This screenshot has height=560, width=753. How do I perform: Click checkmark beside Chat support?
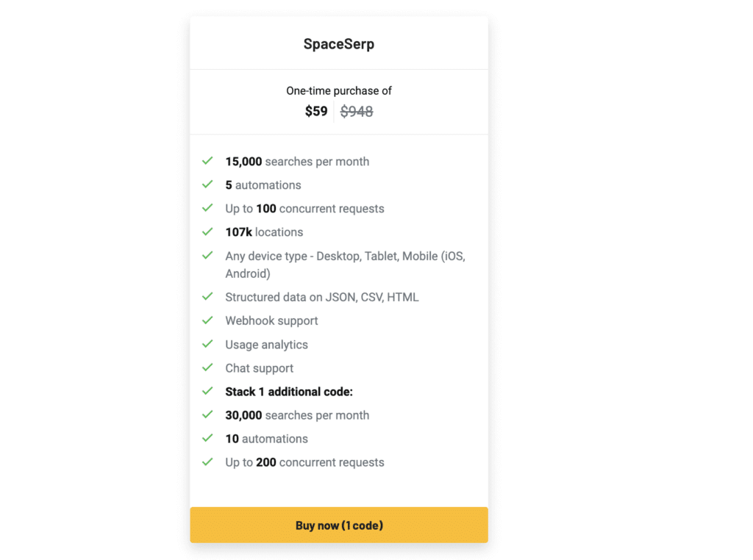pos(208,367)
